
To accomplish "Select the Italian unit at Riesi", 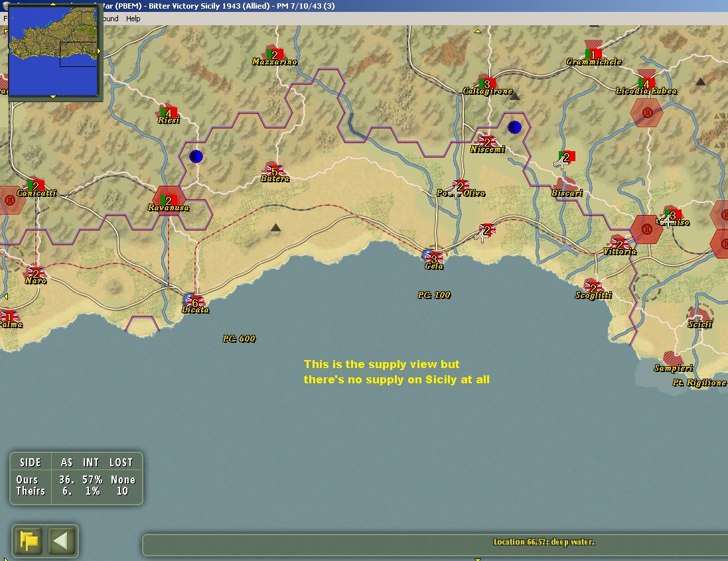I will (168, 112).
